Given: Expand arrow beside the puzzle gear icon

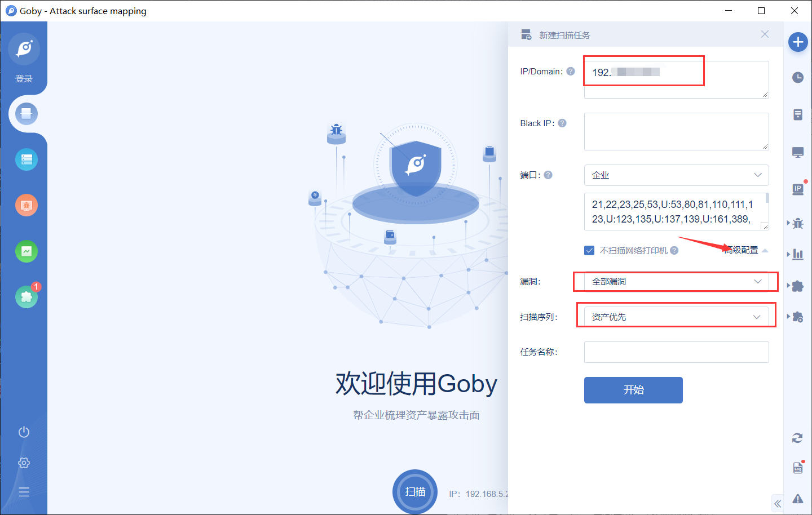Looking at the screenshot, I should [788, 317].
